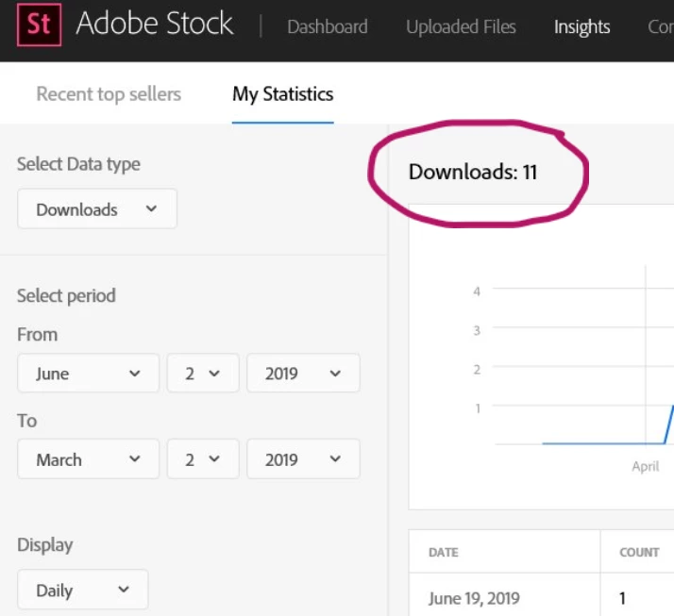Click the Select Data type label
The image size is (674, 616).
point(78,164)
